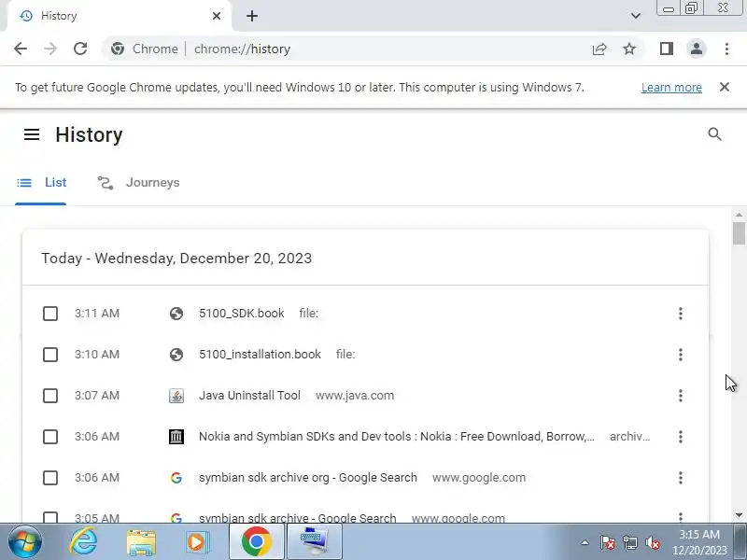
Task: Open more actions for Java Uninstall Tool
Action: [x=681, y=395]
